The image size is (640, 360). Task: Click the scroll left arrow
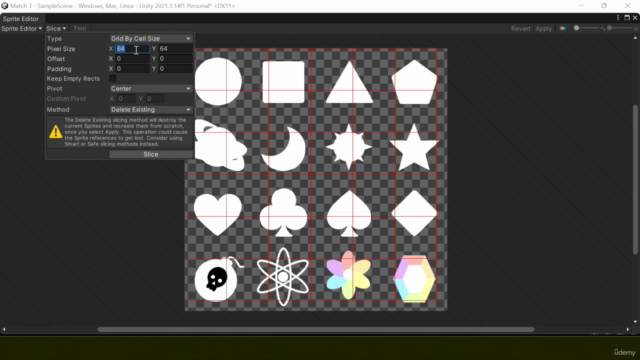(4, 329)
